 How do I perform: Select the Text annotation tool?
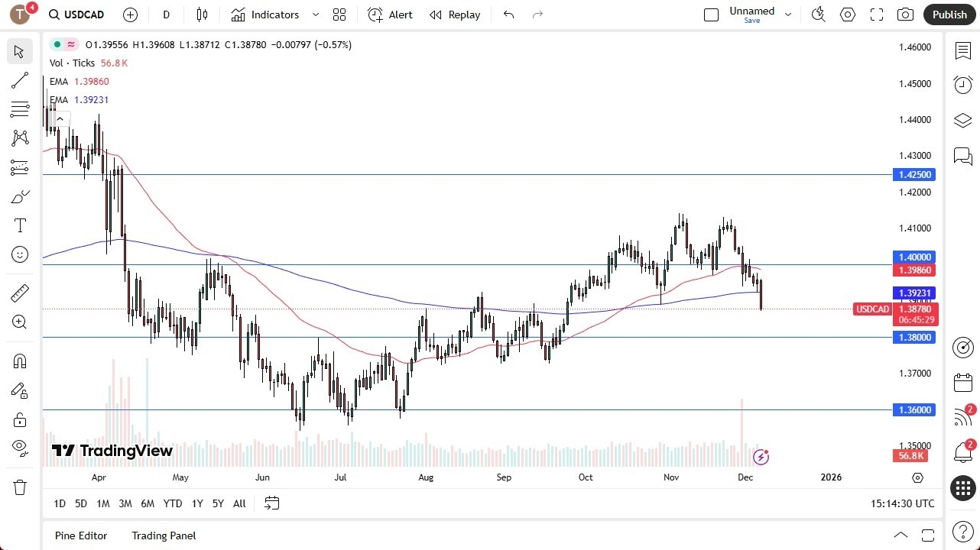point(19,225)
